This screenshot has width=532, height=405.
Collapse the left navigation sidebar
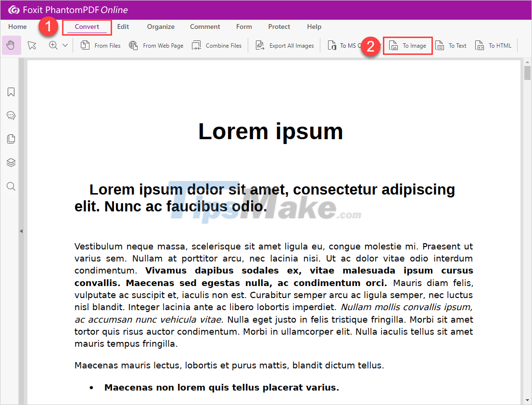21,231
